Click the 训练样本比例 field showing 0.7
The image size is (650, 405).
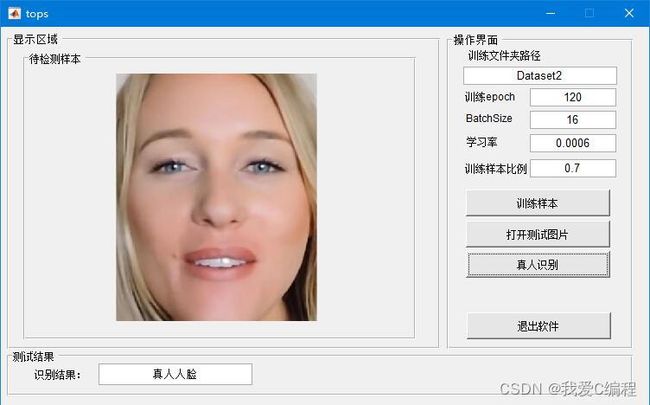(572, 168)
